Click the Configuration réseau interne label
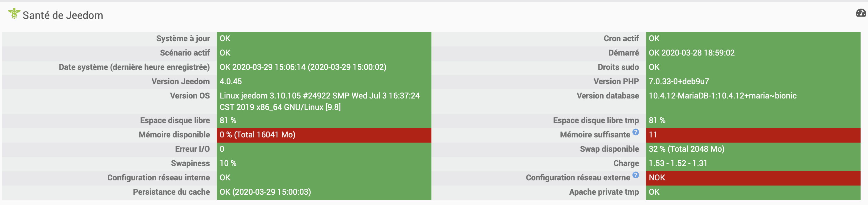This screenshot has height=205, width=868. pos(158,178)
